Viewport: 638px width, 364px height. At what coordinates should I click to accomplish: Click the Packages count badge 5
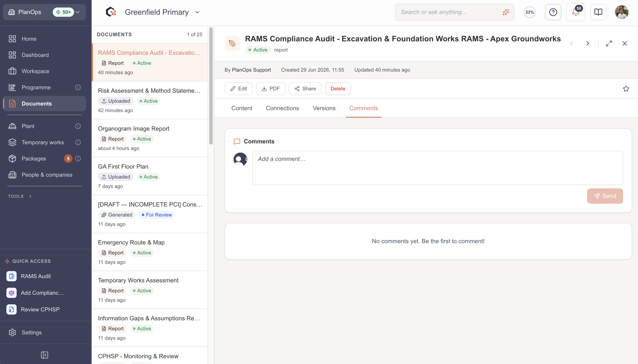click(68, 159)
